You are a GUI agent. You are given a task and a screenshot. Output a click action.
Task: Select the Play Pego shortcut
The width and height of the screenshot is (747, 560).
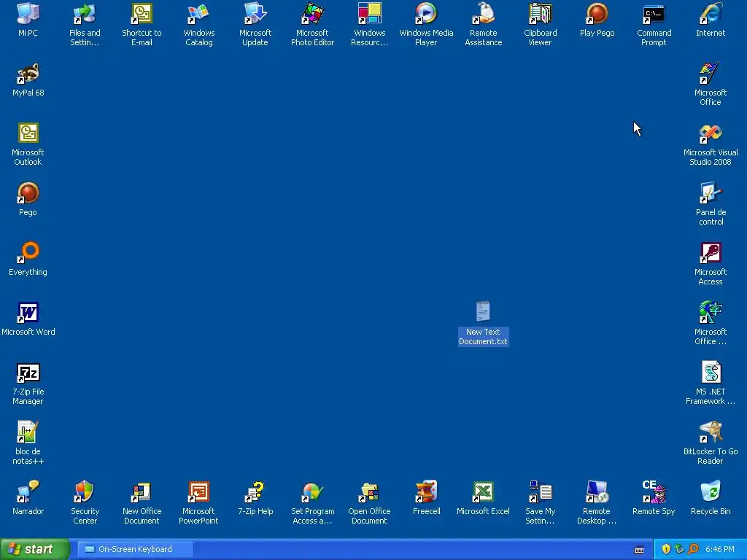click(597, 13)
